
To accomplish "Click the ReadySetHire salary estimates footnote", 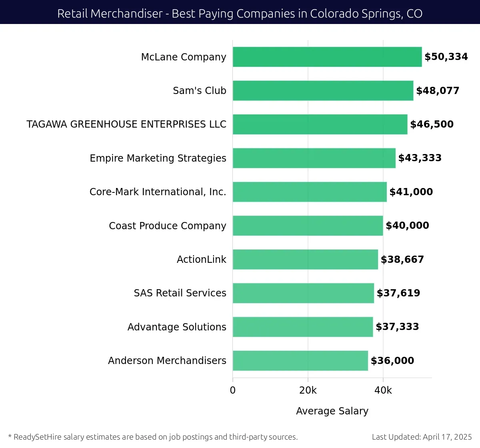I will (x=153, y=437).
